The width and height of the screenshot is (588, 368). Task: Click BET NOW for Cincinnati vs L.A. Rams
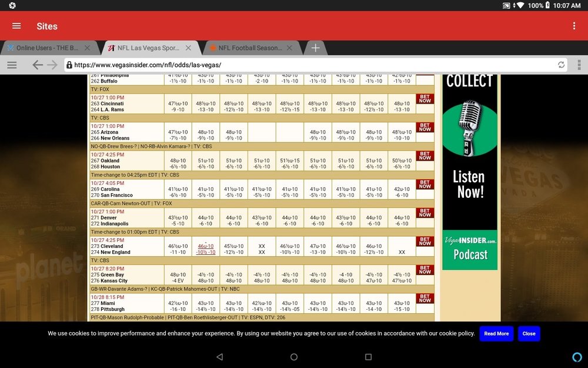(x=425, y=99)
